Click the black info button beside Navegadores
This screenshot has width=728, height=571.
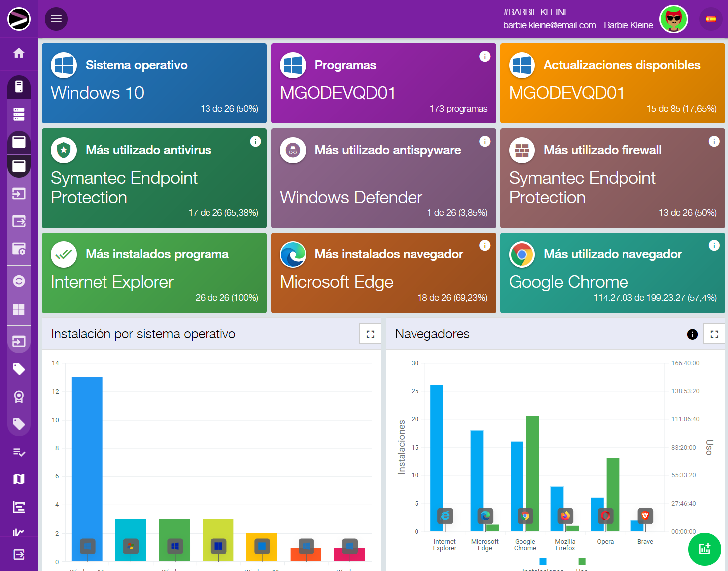(x=692, y=334)
